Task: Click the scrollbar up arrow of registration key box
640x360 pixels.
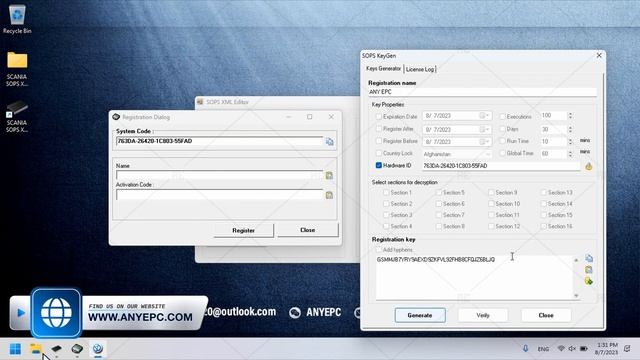Action: pyautogui.click(x=576, y=260)
